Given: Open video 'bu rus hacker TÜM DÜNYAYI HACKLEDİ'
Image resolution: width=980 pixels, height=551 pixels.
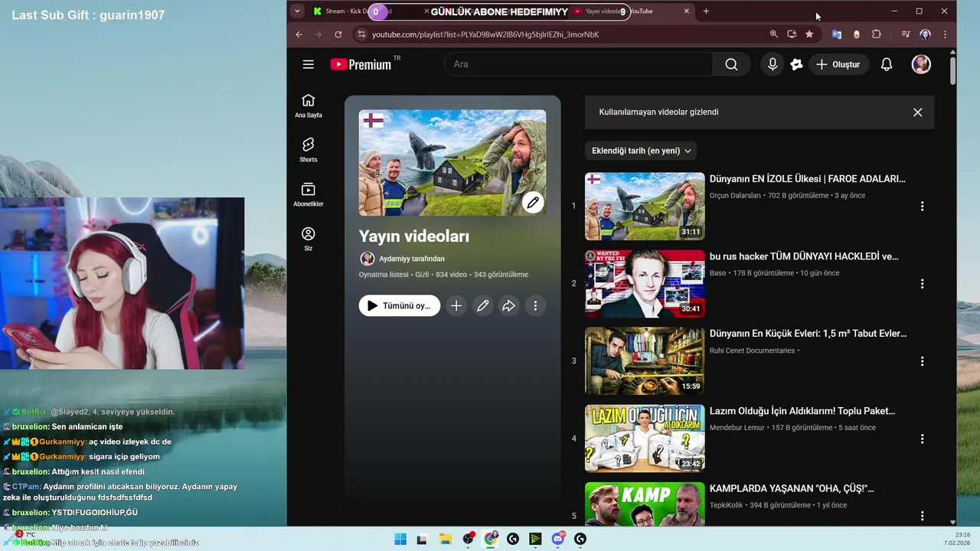Looking at the screenshot, I should [x=804, y=256].
